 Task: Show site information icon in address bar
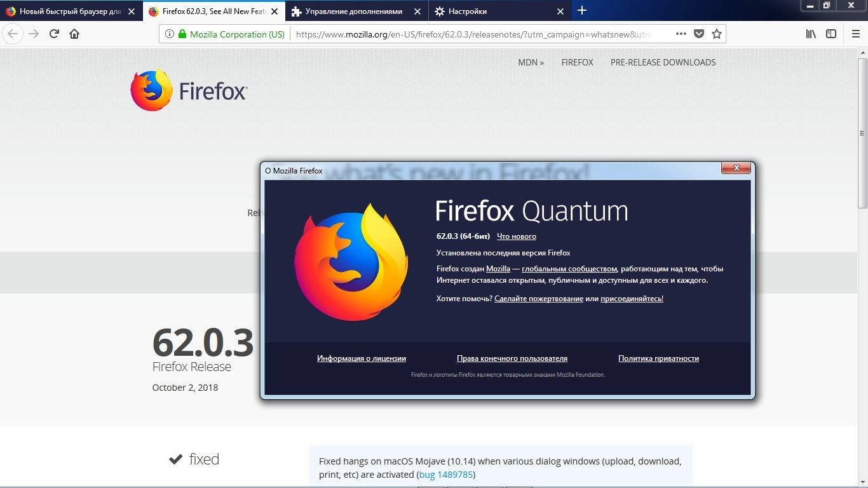point(170,34)
